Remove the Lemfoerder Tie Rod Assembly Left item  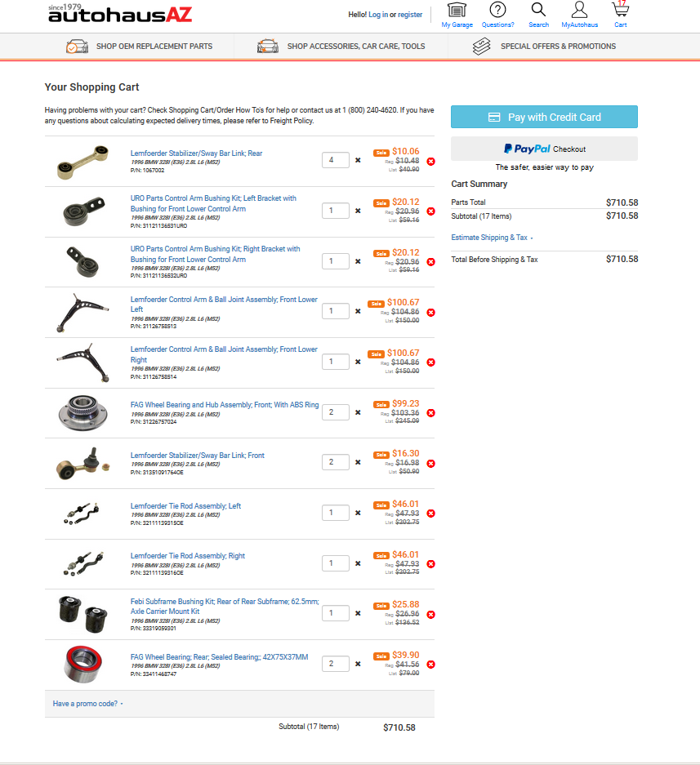[431, 514]
